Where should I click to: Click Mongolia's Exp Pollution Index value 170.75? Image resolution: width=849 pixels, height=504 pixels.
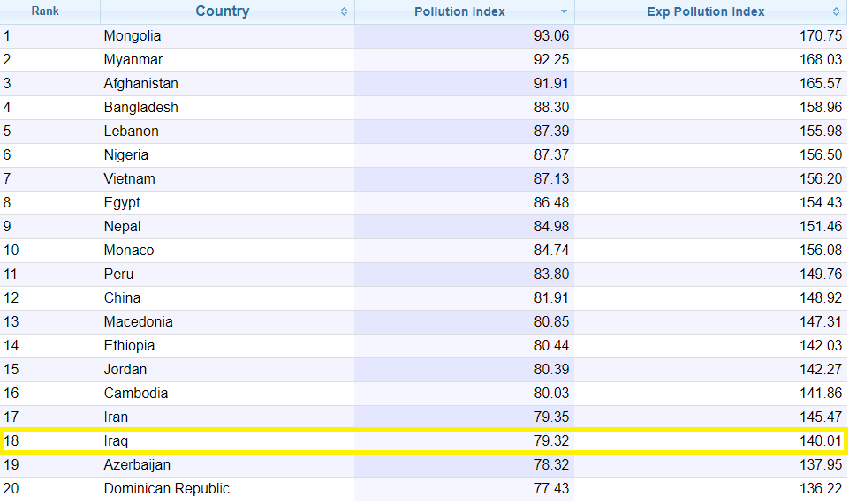coord(821,35)
